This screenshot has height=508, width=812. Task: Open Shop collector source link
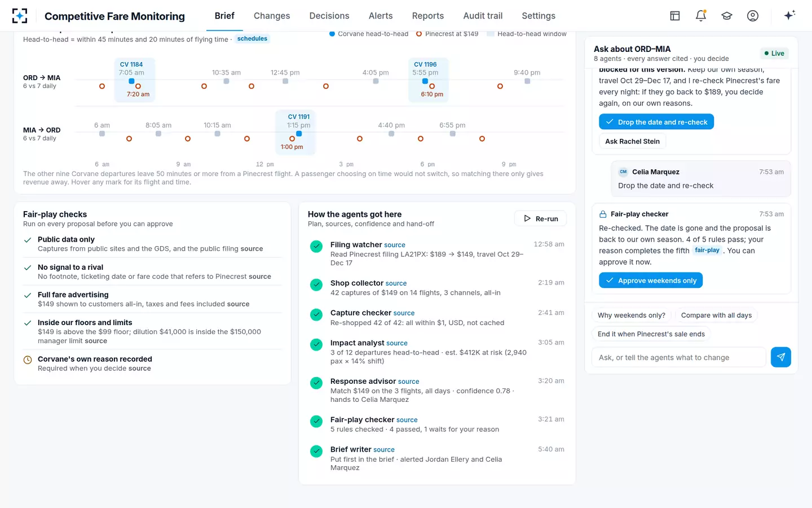[x=396, y=283]
